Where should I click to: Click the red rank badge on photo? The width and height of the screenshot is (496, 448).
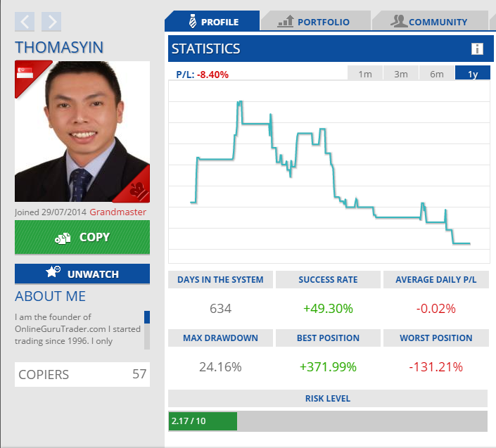click(137, 189)
